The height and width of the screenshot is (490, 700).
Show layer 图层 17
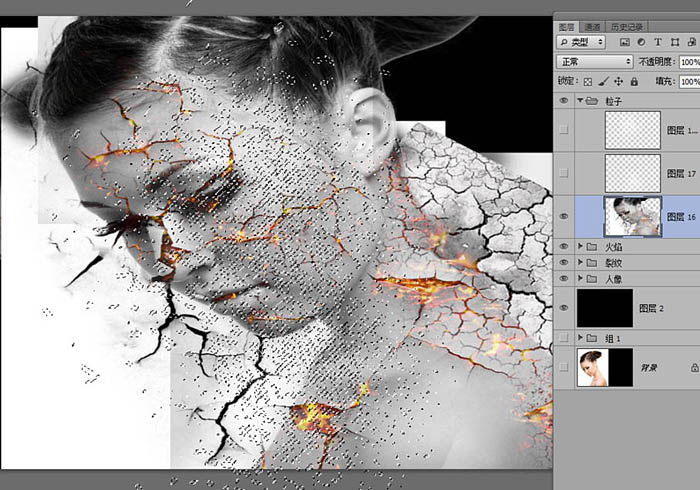(564, 173)
